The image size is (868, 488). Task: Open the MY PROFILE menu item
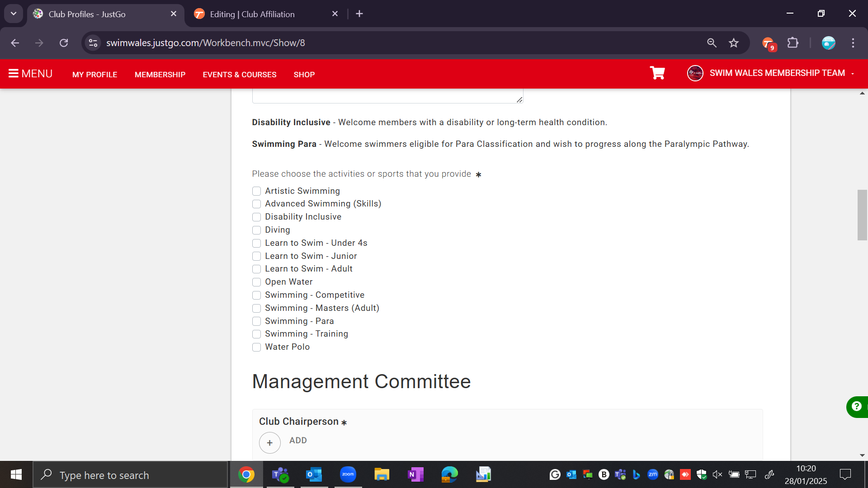click(x=94, y=75)
